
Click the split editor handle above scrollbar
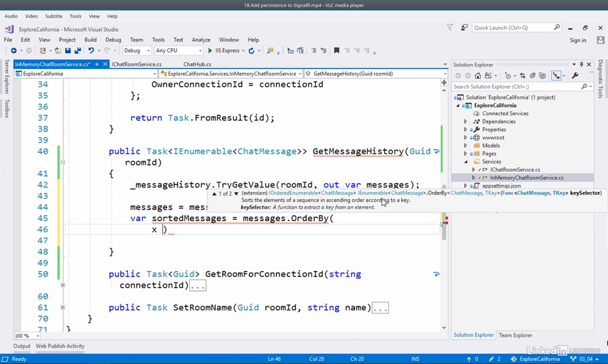444,82
